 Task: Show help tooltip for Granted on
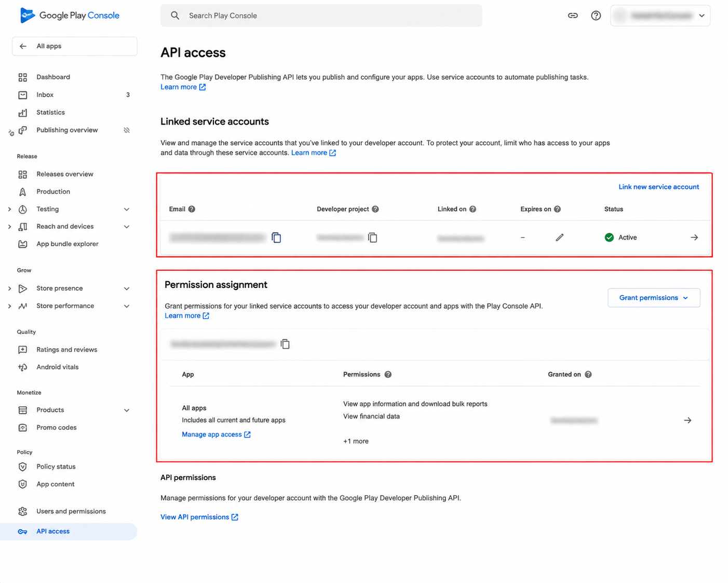[588, 375]
